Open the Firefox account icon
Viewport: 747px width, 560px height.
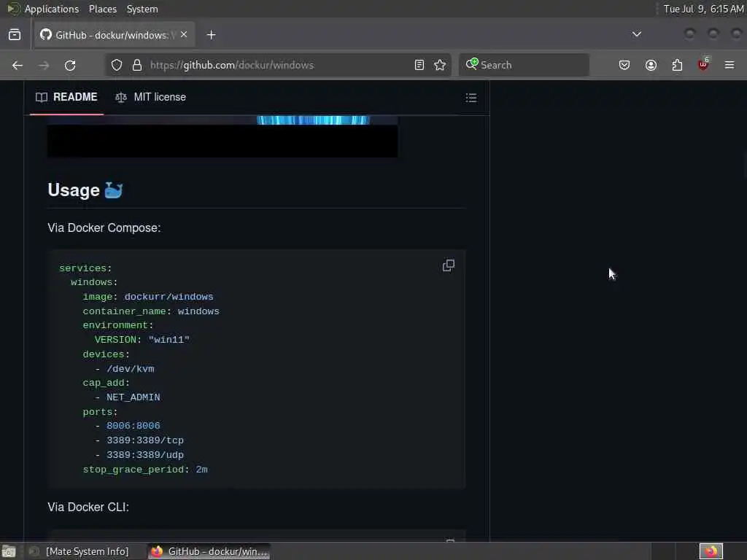651,65
